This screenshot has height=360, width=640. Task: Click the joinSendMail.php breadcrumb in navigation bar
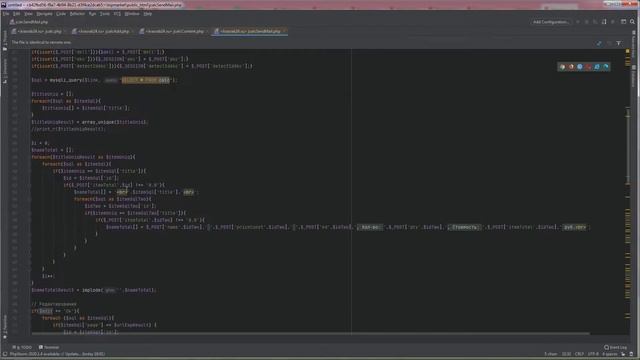[x=29, y=22]
